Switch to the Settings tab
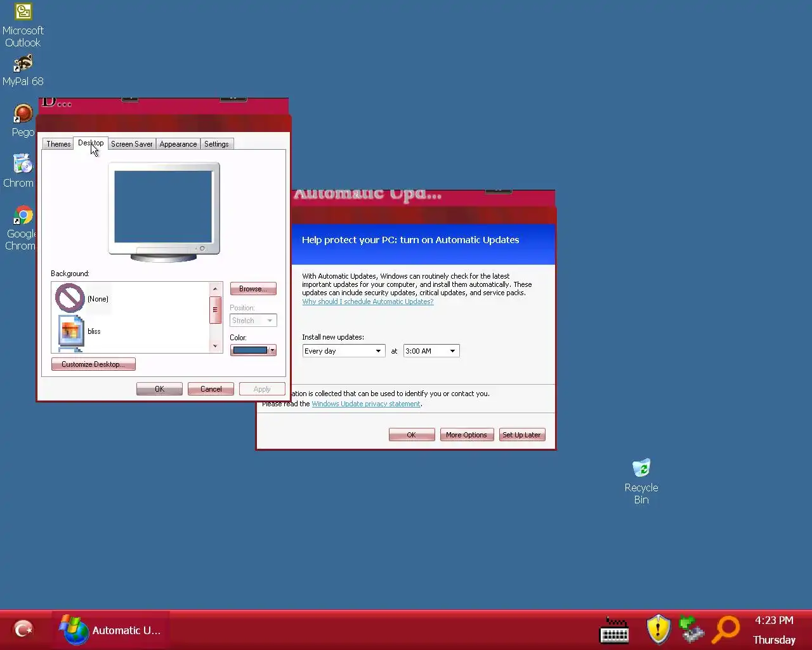 216,144
